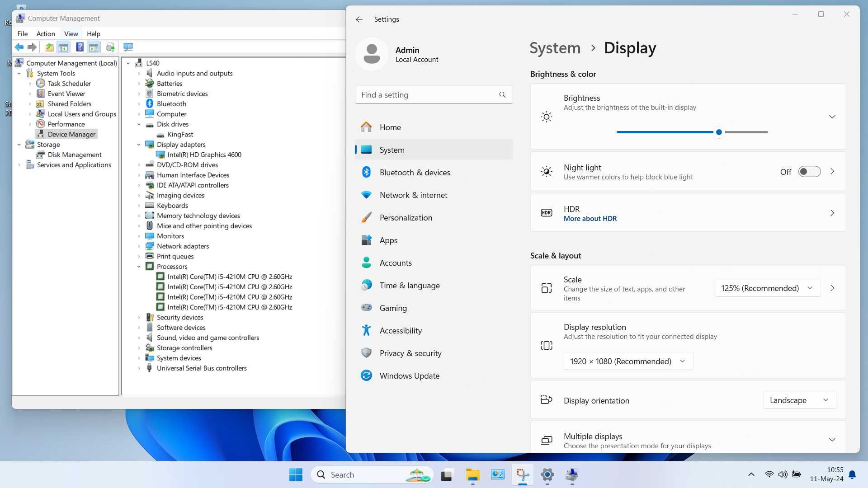Click the Bluetooth & devices icon in Settings

click(366, 172)
